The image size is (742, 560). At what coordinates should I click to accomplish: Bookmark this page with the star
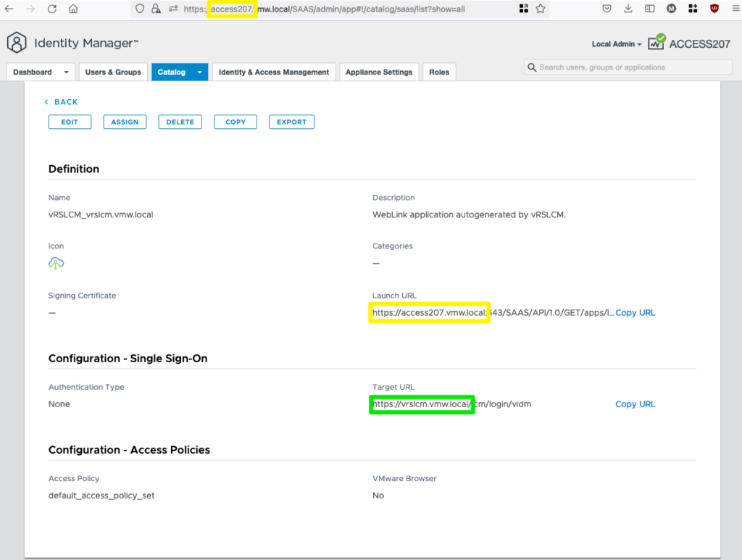[541, 9]
